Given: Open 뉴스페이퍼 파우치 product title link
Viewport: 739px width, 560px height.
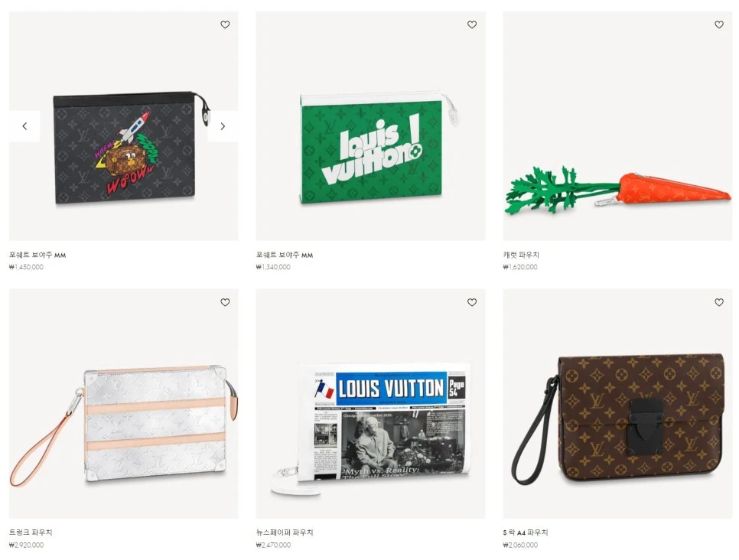Looking at the screenshot, I should [x=285, y=532].
